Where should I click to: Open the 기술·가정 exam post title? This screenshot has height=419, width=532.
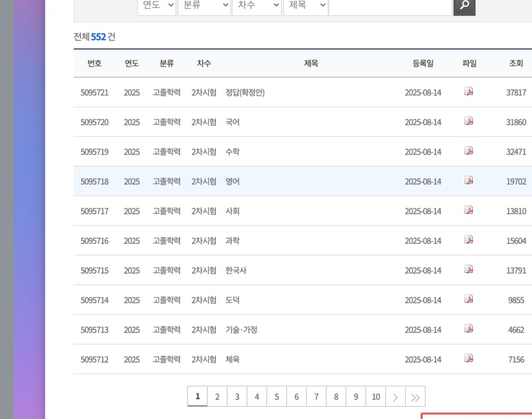[x=241, y=330]
